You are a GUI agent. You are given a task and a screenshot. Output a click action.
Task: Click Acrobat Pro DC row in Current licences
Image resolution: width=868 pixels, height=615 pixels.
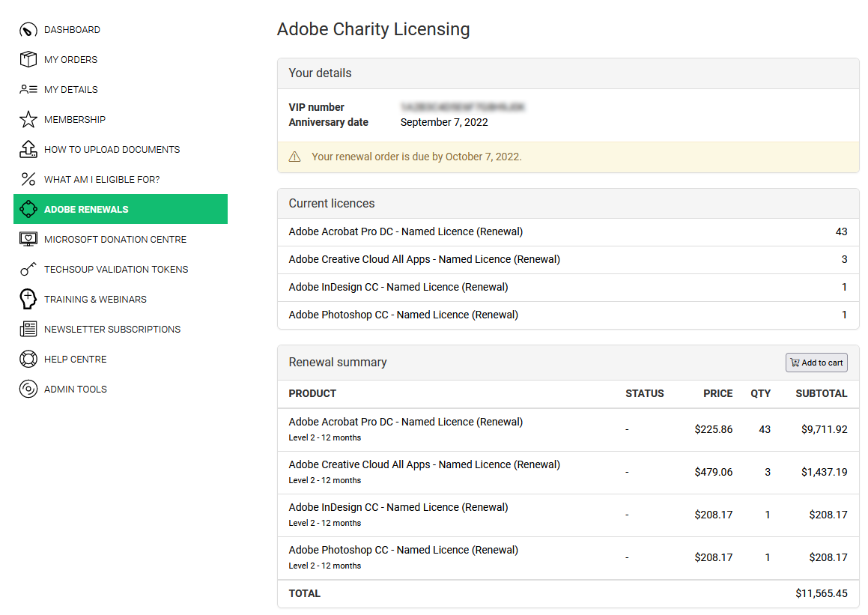[x=568, y=232]
